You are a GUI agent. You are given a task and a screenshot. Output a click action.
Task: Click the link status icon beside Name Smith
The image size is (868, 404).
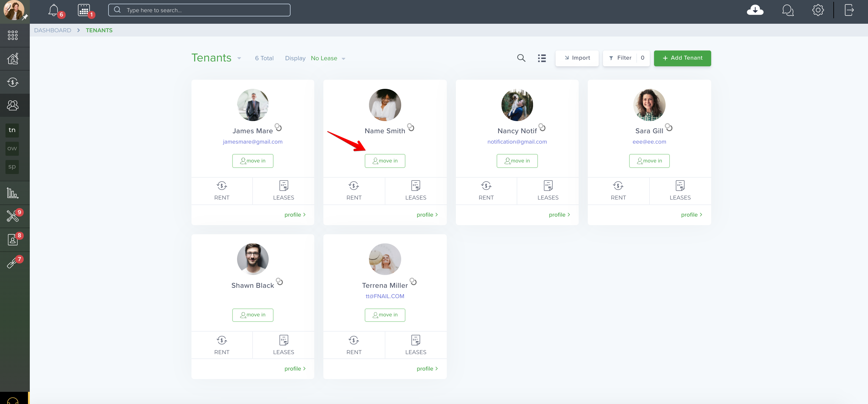point(411,127)
